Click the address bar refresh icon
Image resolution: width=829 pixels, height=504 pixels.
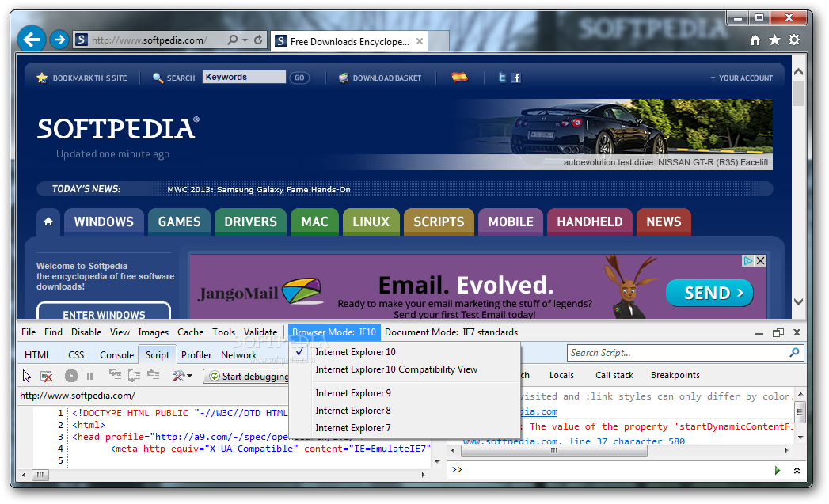pos(258,40)
